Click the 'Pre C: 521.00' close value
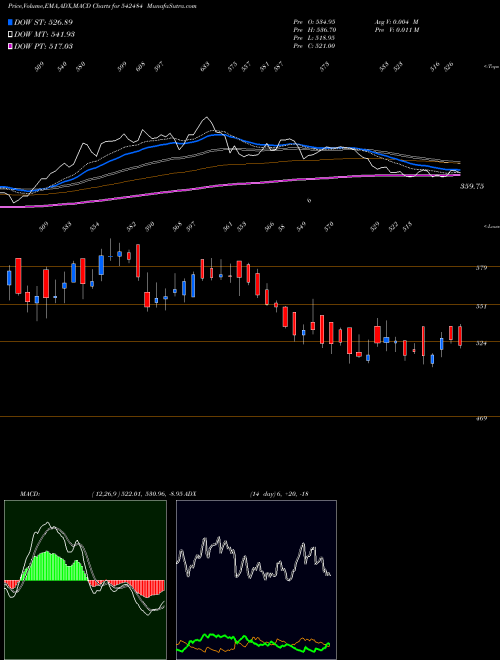The width and height of the screenshot is (500, 660). [314, 46]
